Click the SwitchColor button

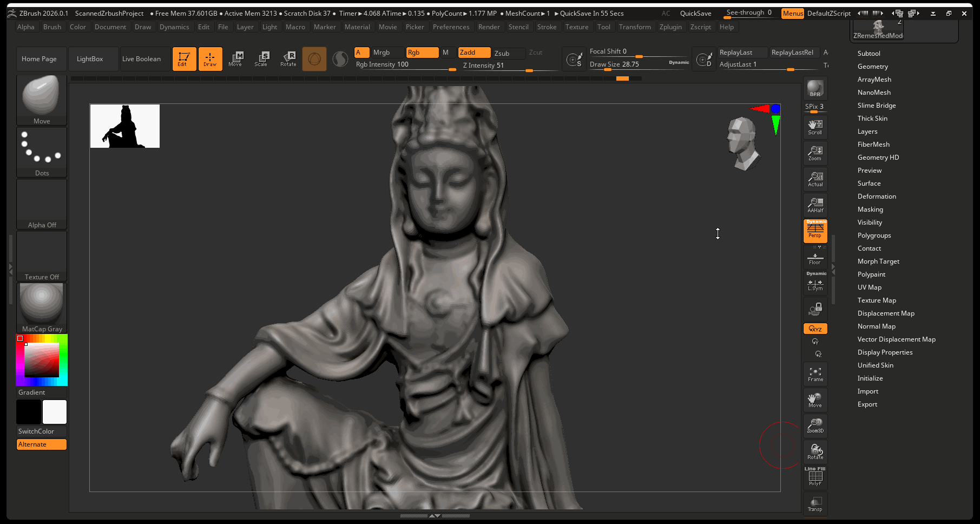(x=36, y=431)
